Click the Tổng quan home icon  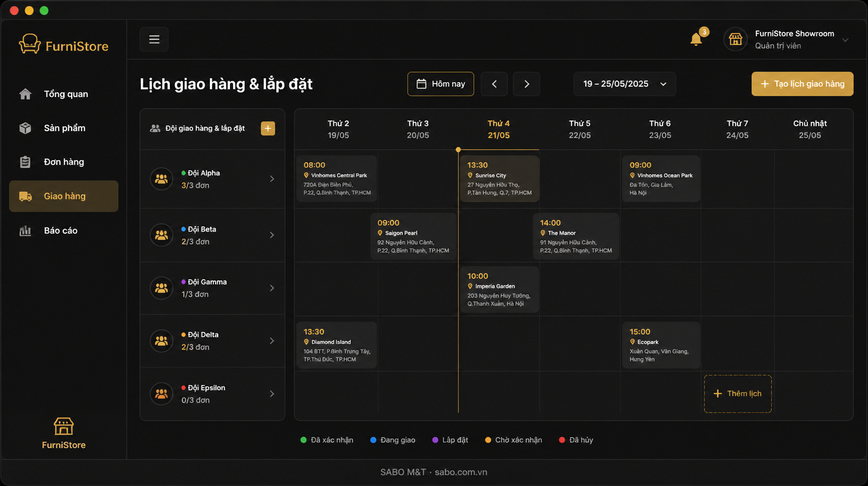coord(25,94)
